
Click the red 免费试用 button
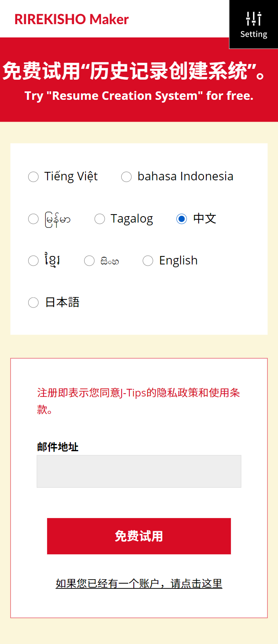pos(139,536)
